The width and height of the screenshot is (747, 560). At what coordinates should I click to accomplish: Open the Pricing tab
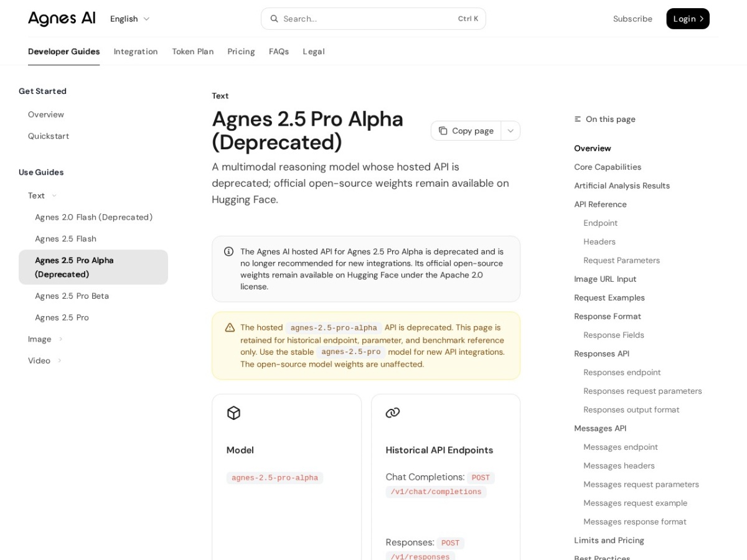[241, 52]
